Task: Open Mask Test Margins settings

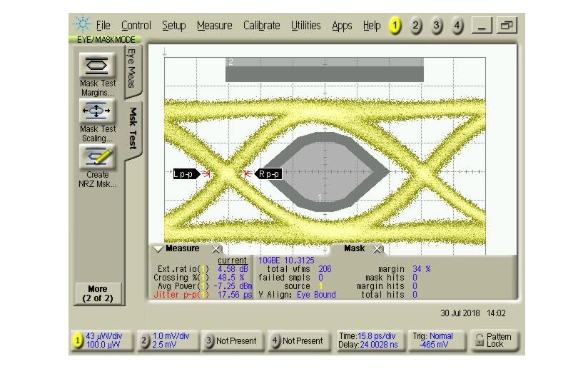Action: coord(97,66)
